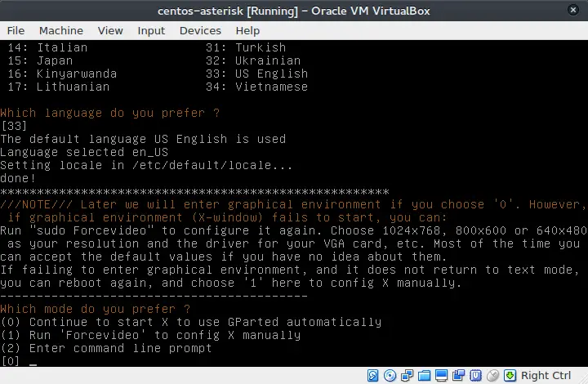This screenshot has height=384, width=588.
Task: Click the optical disc status icon
Action: (390, 375)
